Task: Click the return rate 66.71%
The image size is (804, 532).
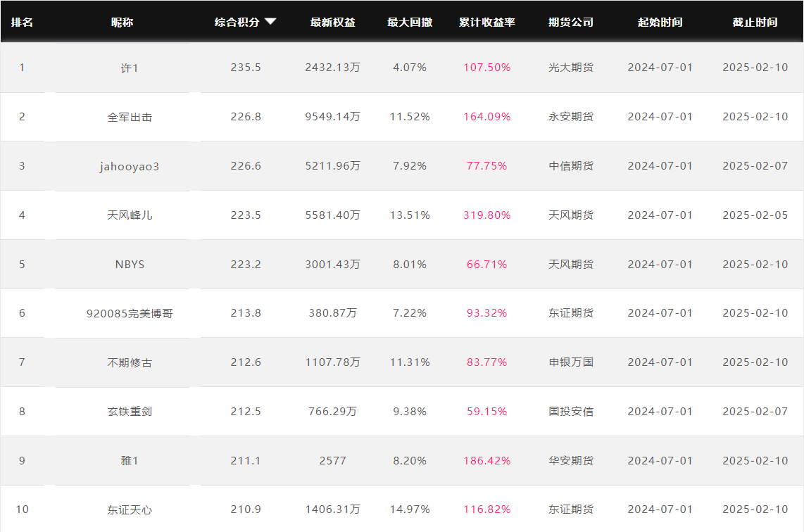Action: [x=486, y=265]
